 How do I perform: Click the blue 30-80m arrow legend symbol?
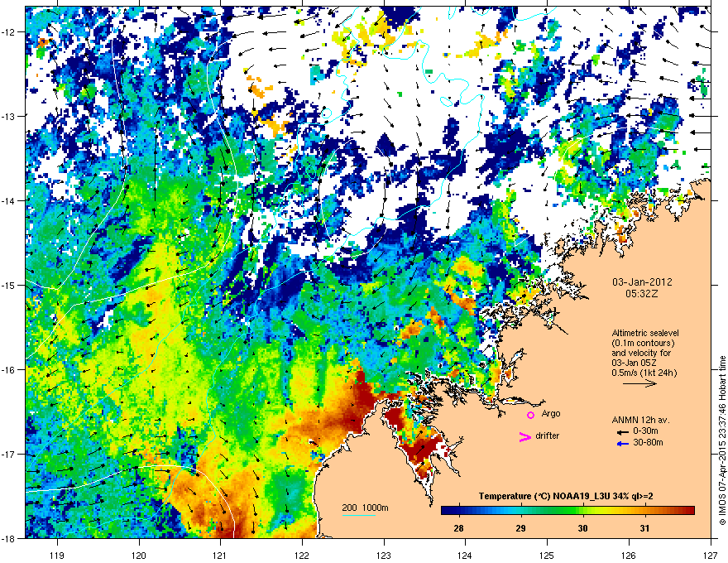click(622, 444)
